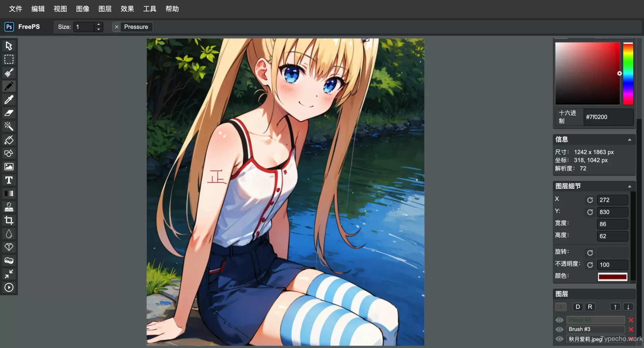Screen dimensions: 644x348
Task: Open the 效果 menu
Action: pos(127,9)
